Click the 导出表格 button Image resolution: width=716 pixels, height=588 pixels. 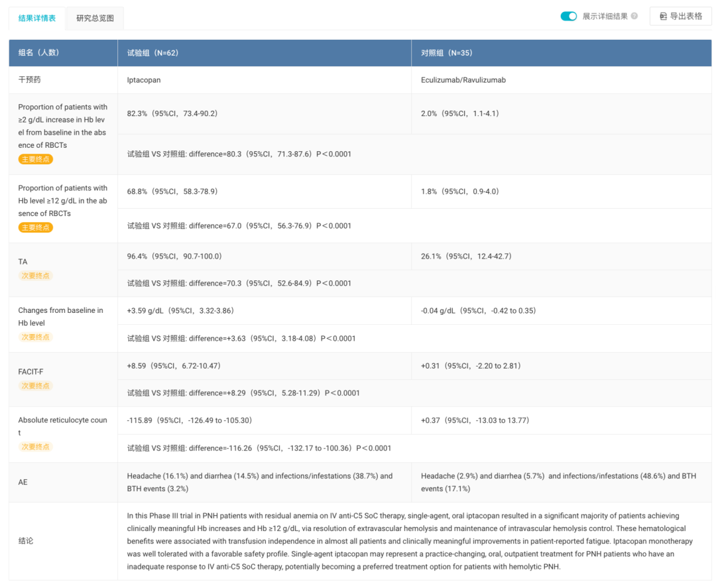[680, 17]
